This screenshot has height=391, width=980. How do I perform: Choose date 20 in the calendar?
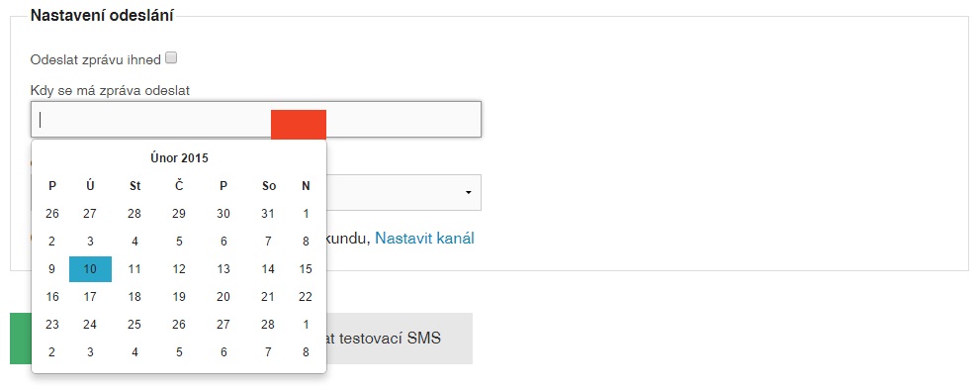(223, 297)
